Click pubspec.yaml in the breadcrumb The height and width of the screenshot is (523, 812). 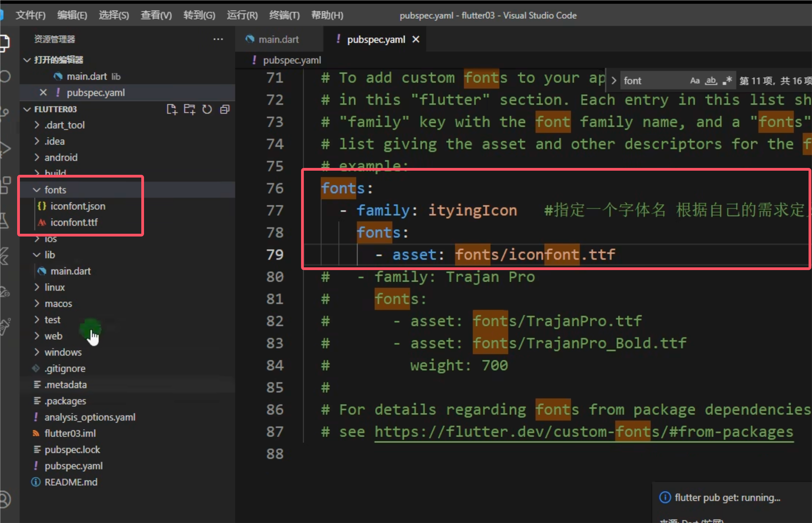point(292,60)
